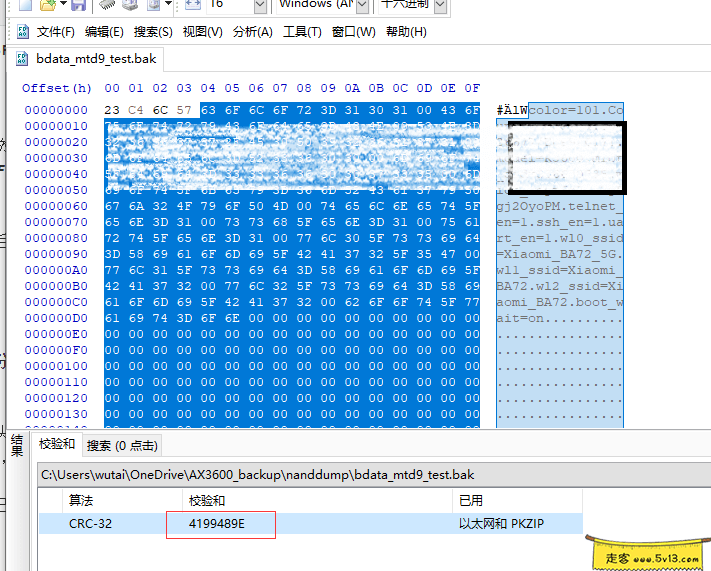Open the 分析(A) menu
Viewport: 711px width, 571px height.
(x=253, y=32)
